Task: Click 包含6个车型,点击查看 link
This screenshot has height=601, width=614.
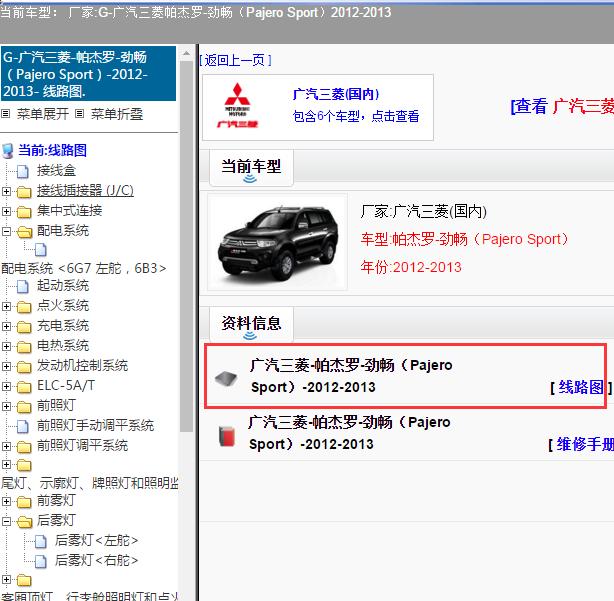Action: (x=356, y=116)
